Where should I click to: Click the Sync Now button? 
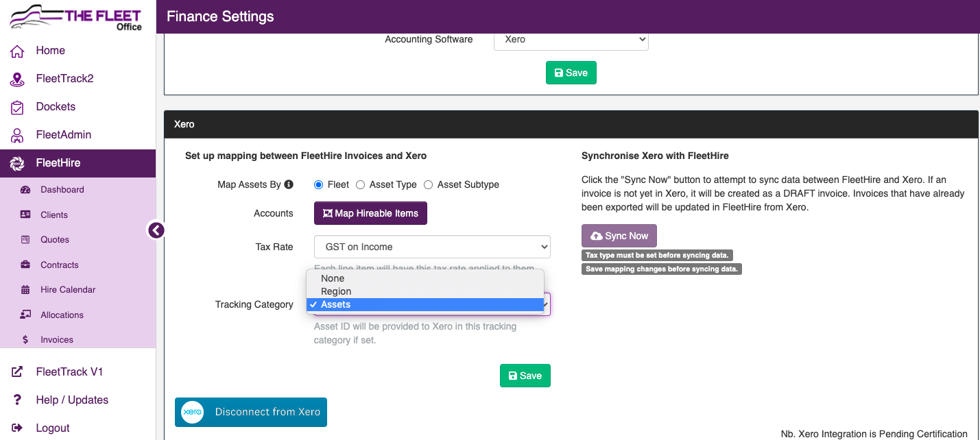pos(619,236)
